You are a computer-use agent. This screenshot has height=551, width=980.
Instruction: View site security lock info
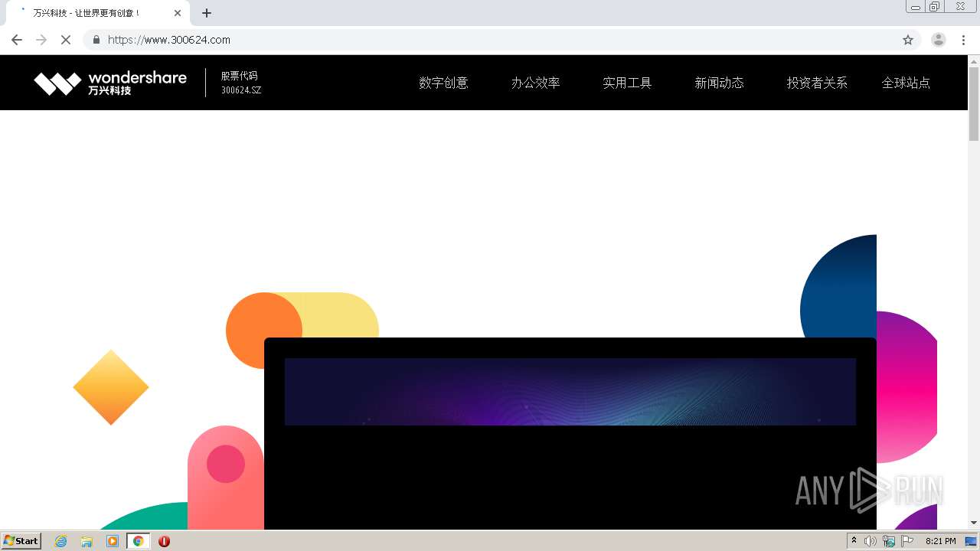(x=96, y=40)
